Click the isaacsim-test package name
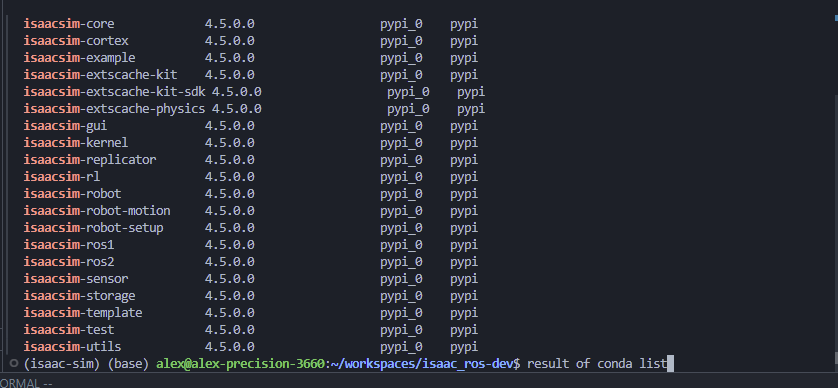The height and width of the screenshot is (388, 838). click(x=68, y=330)
